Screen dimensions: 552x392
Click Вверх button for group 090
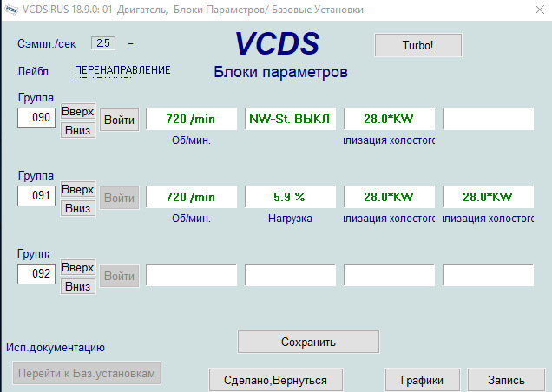point(78,112)
